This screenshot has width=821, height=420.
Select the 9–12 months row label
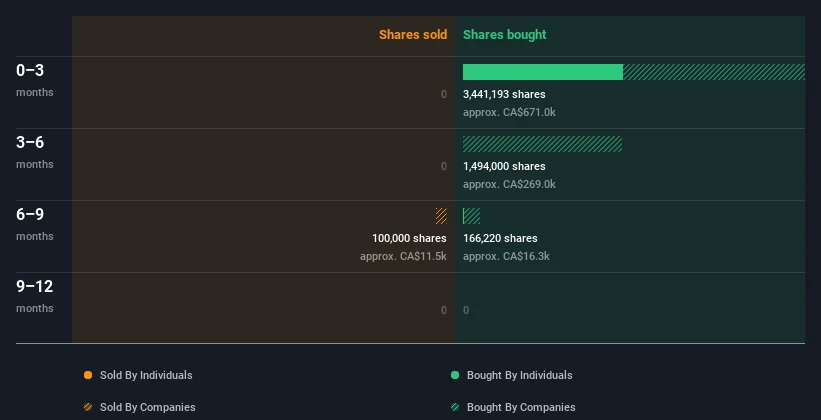pyautogui.click(x=34, y=295)
